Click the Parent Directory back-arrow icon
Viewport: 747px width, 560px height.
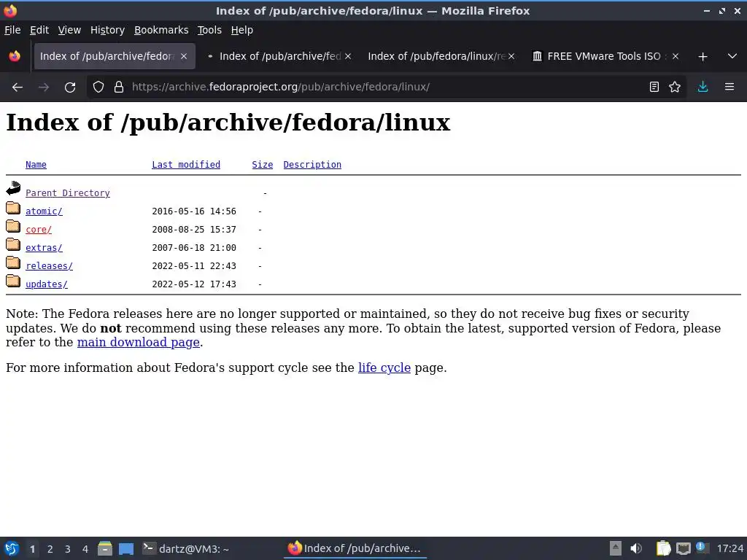(x=13, y=188)
